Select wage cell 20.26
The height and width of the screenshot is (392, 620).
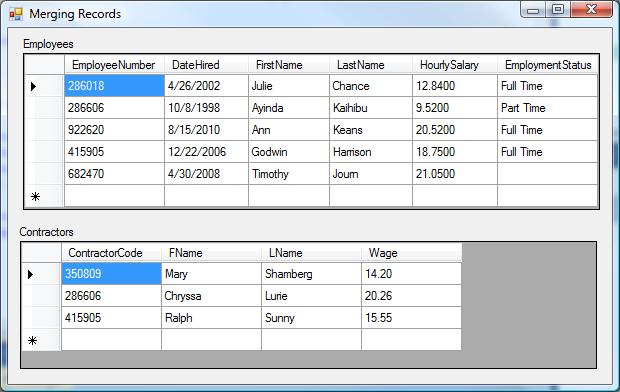(x=412, y=295)
